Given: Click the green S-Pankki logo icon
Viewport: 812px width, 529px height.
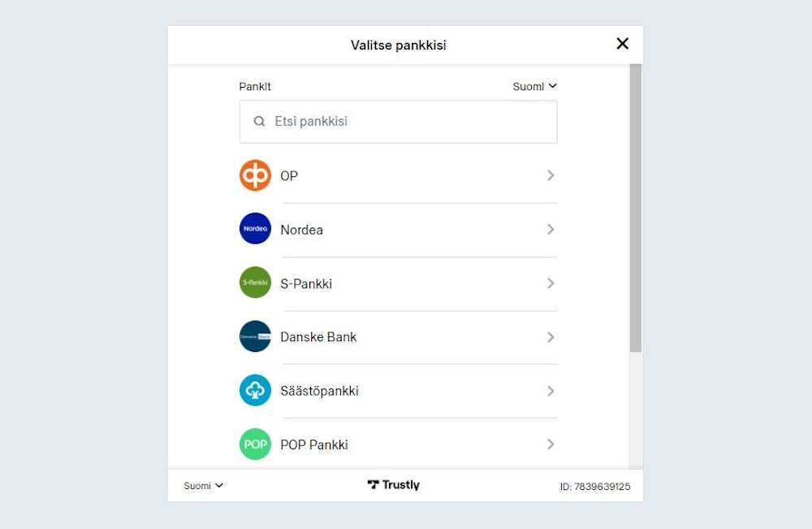Looking at the screenshot, I should (x=255, y=283).
